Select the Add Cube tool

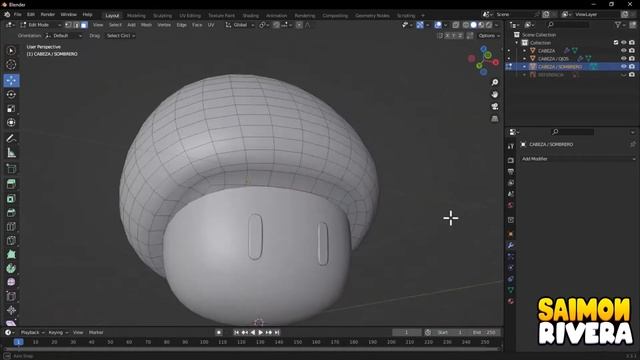11,169
